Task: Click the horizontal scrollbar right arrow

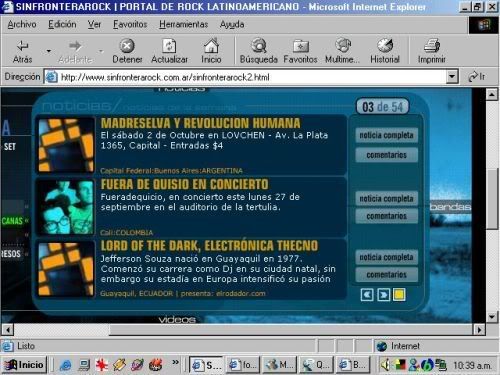Action: (x=479, y=330)
